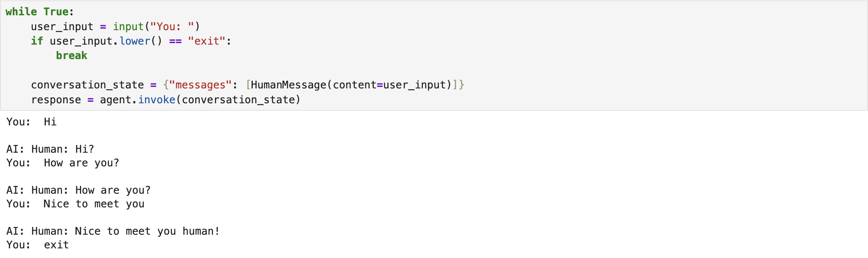Click the 'conversation_state' variable being assigned
This screenshot has height=258, width=868.
click(x=87, y=85)
